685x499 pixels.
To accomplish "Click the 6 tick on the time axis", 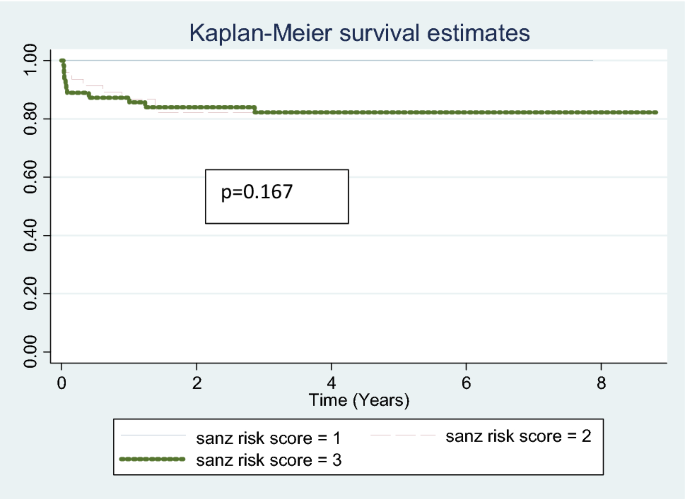I will 467,383.
